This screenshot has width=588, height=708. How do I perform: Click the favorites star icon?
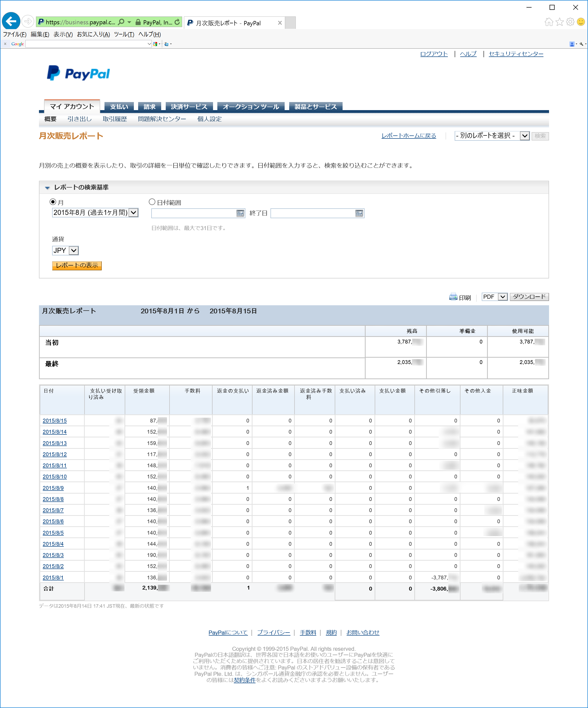click(559, 22)
